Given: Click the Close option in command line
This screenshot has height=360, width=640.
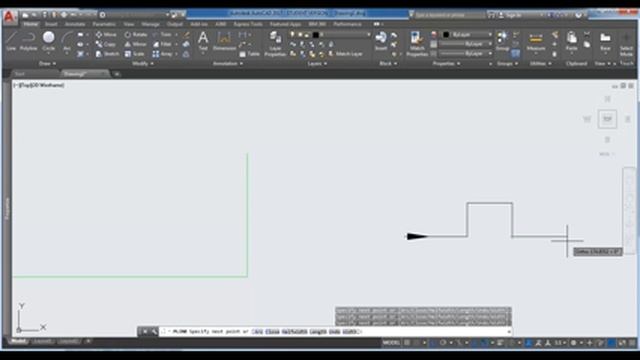Looking at the screenshot, I should pyautogui.click(x=272, y=332).
